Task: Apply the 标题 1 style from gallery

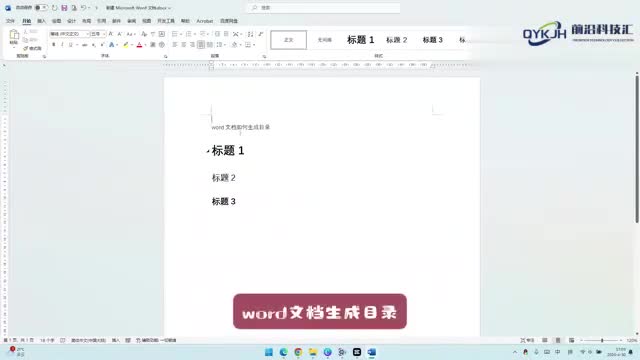Action: click(x=360, y=40)
